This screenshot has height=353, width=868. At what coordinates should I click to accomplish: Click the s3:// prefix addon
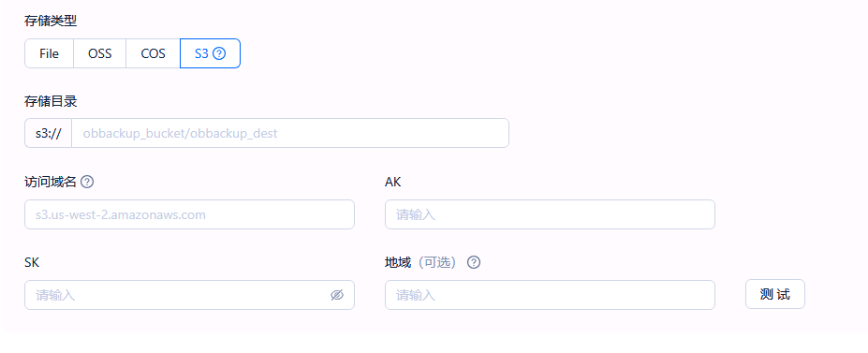(48, 133)
